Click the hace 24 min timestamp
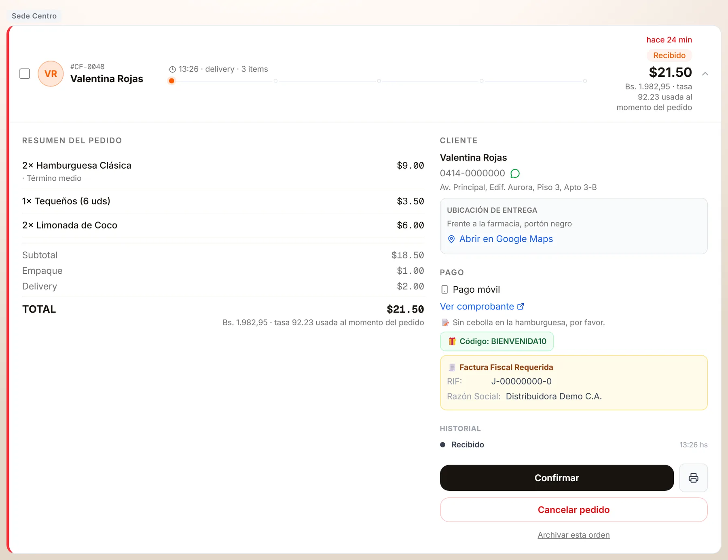 click(669, 40)
